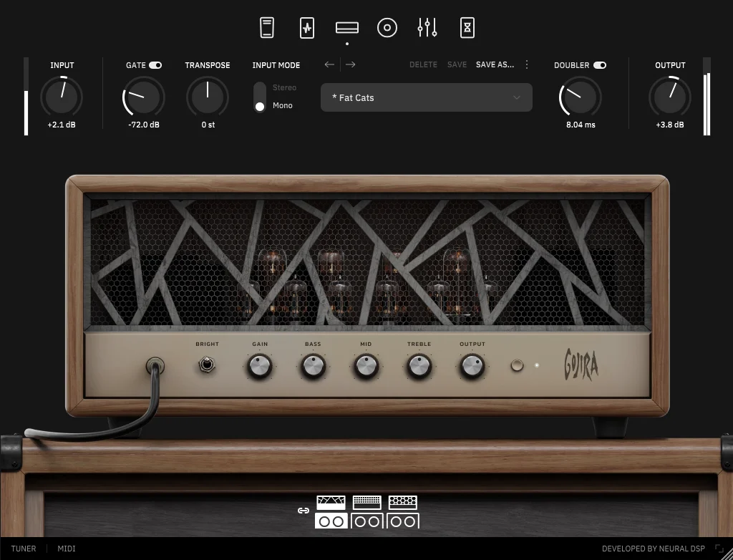Click the Transpose knob

[x=208, y=97]
